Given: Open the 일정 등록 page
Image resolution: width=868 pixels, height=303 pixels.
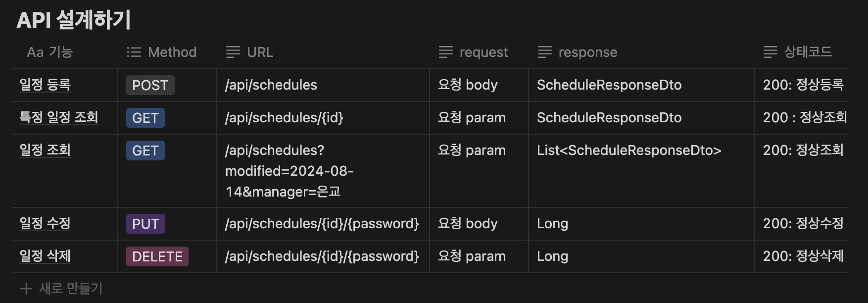Looking at the screenshot, I should (45, 85).
